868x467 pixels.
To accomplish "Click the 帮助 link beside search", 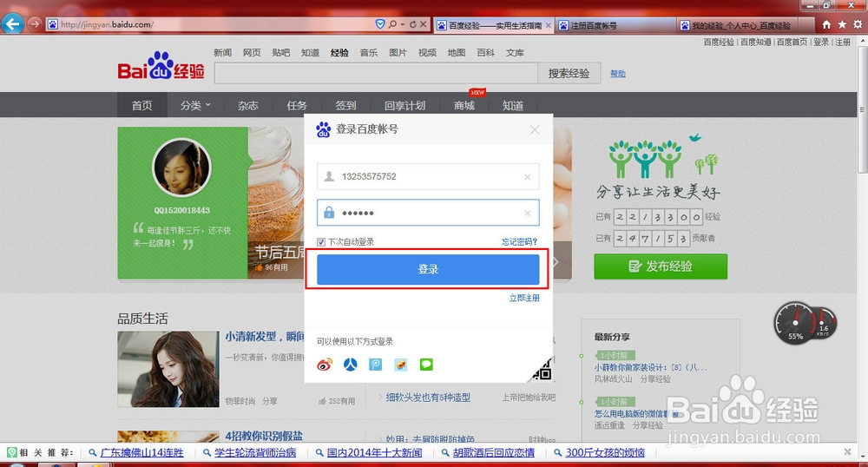I will [618, 74].
